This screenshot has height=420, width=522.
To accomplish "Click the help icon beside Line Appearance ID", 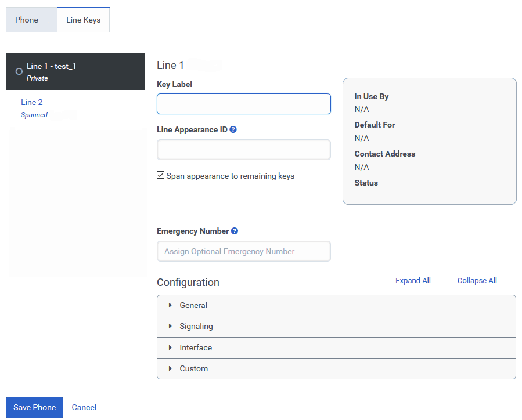I will point(233,129).
